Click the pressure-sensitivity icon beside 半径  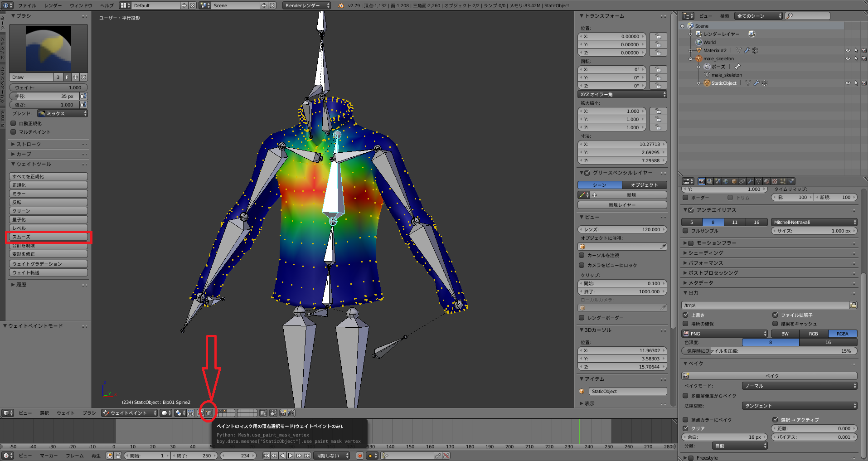click(x=83, y=96)
